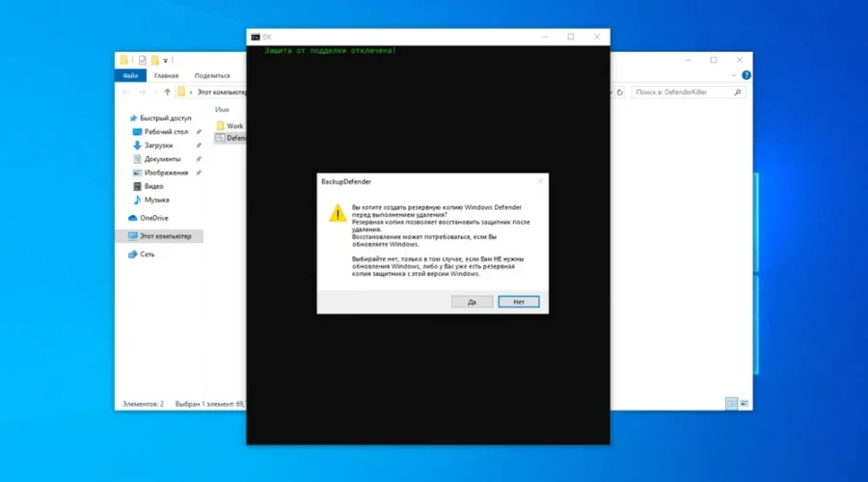Select Быстрый доступ in navigation pane

[165, 118]
